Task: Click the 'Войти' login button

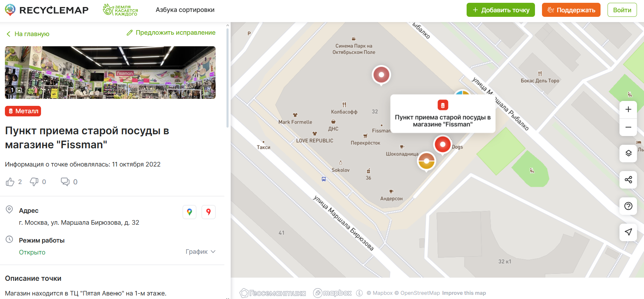Action: coord(622,10)
